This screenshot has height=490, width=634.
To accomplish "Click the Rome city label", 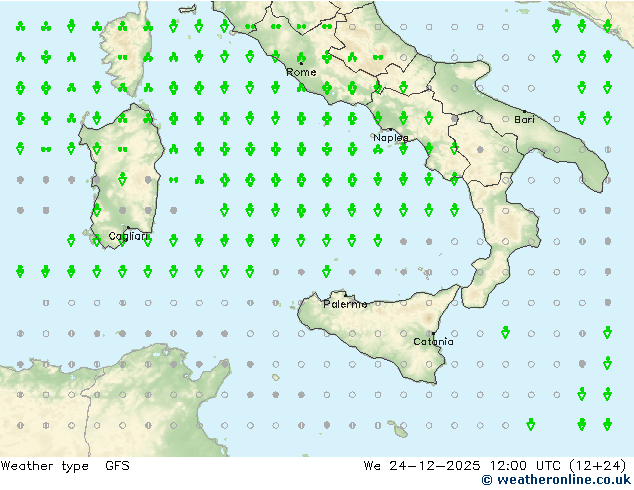I will [x=301, y=72].
